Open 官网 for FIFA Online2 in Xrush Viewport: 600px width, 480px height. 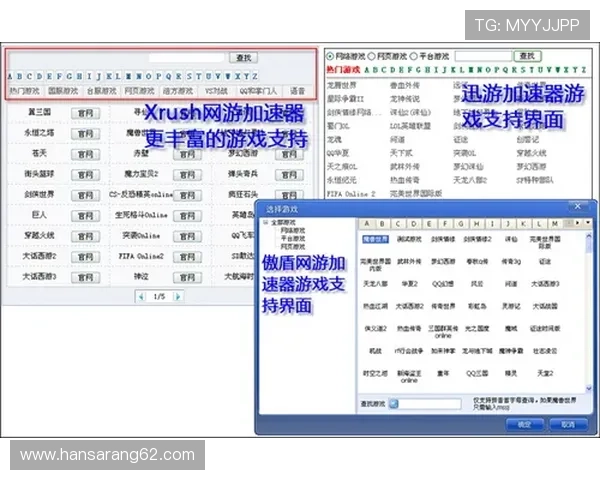click(188, 257)
